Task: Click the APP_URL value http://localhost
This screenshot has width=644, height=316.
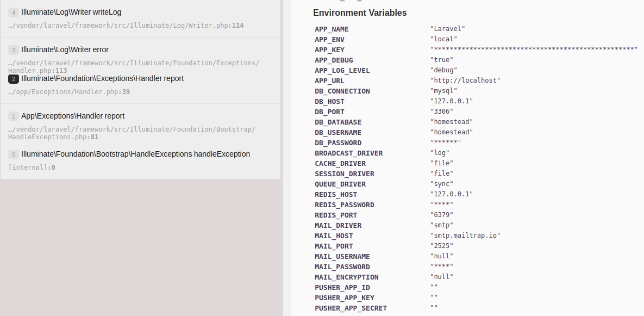Action: click(x=465, y=80)
